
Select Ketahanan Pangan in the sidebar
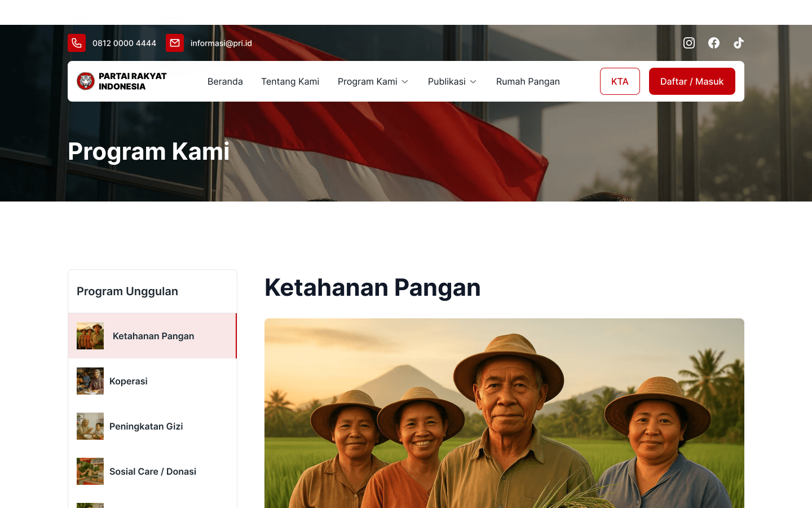click(x=152, y=336)
